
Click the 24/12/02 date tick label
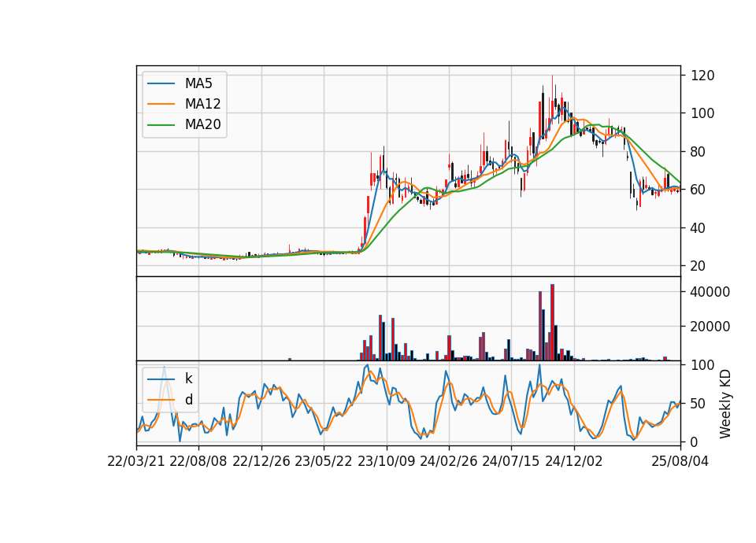[574, 461]
